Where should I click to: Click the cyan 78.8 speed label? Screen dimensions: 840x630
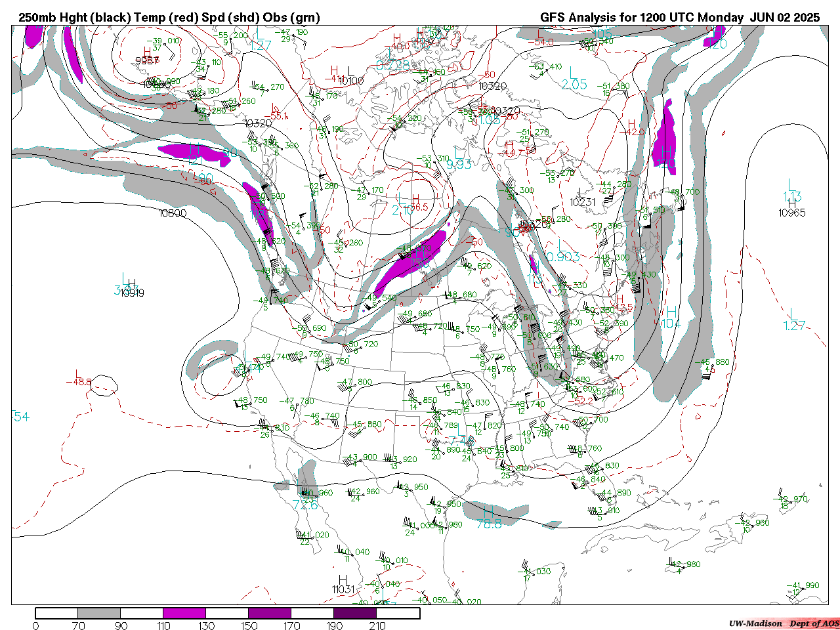coord(489,524)
